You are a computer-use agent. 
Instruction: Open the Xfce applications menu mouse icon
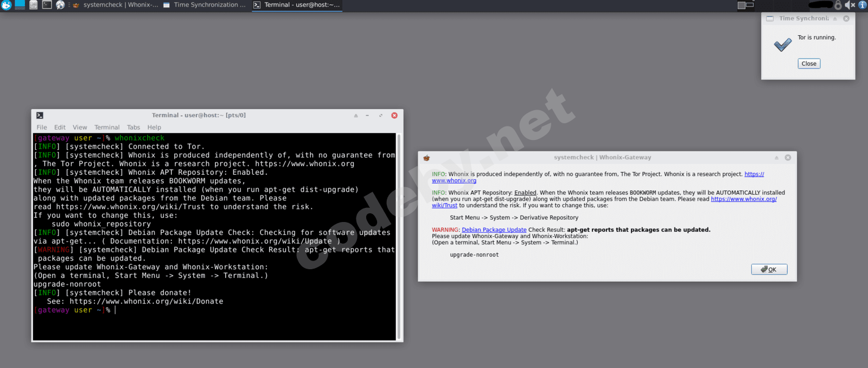click(x=6, y=5)
